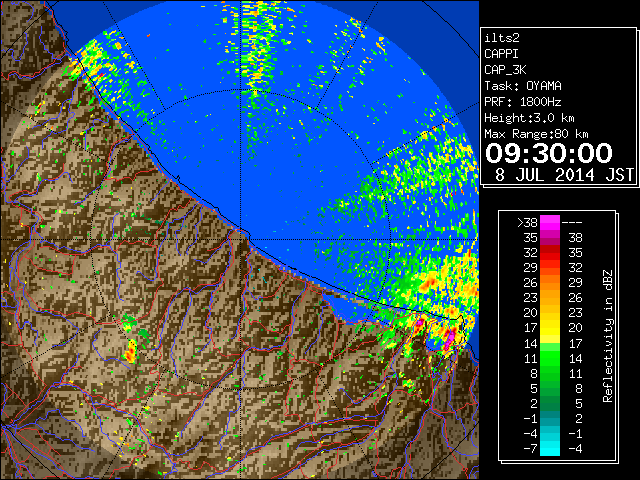Click the date 8 JUL 2014 JST

click(x=564, y=175)
